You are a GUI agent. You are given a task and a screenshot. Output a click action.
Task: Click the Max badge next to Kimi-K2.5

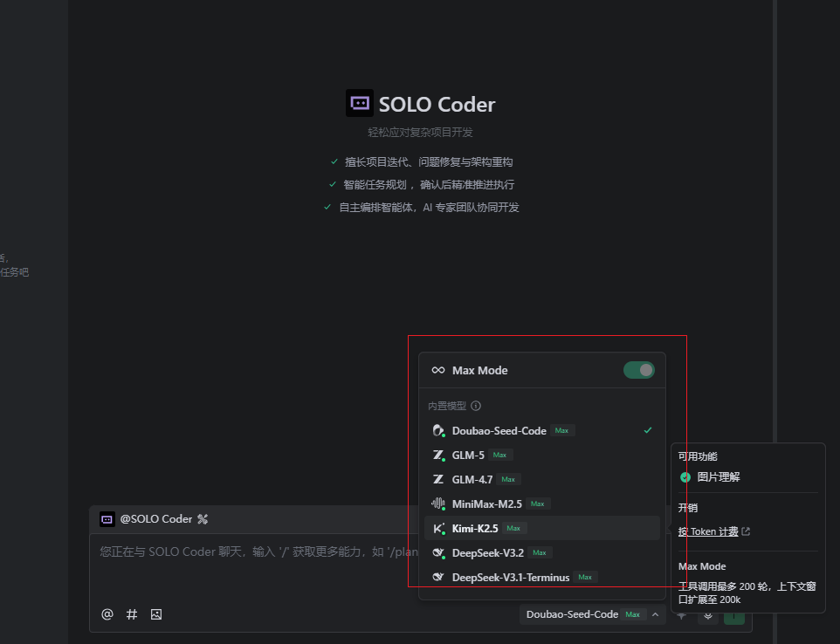click(513, 528)
